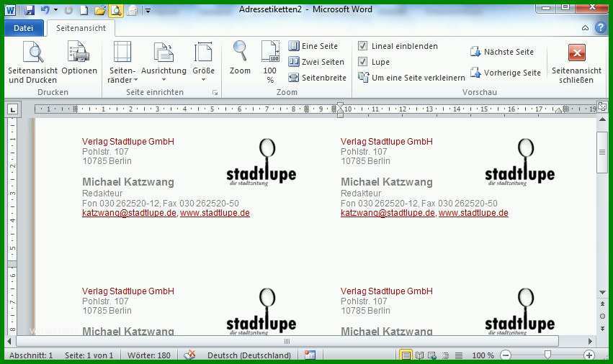613x364 pixels.
Task: Switch to Web Layout view icon
Action: 432,355
